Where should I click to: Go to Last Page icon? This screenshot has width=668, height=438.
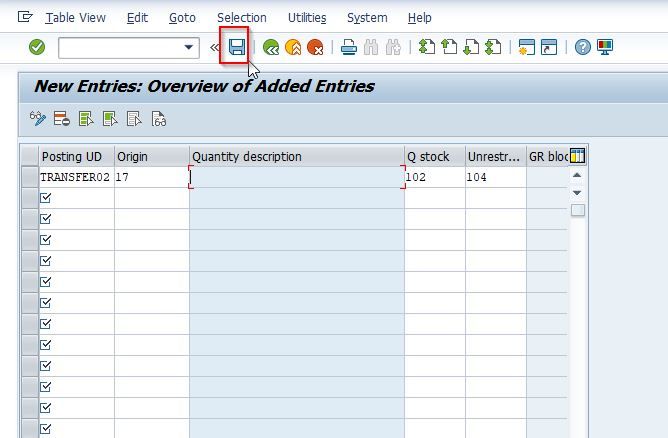493,47
